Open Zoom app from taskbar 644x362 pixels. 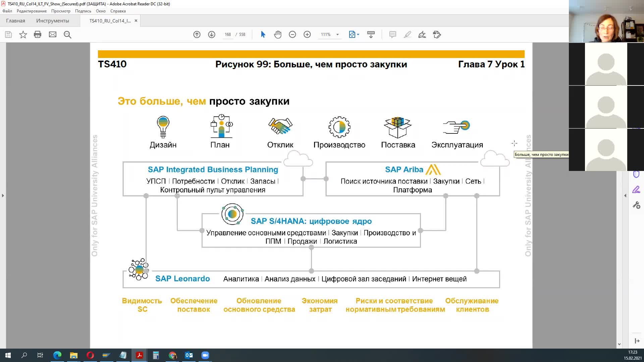[x=205, y=355]
